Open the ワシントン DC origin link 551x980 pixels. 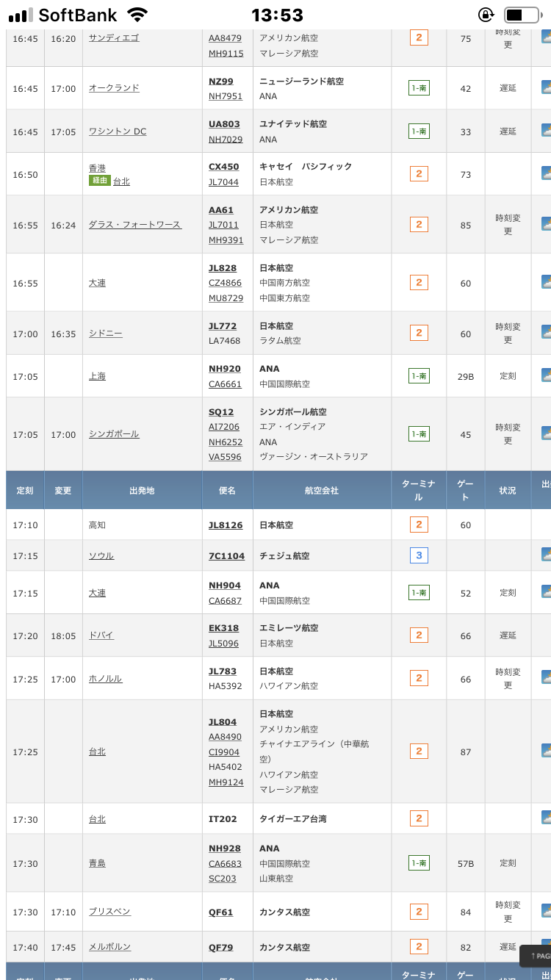point(118,131)
